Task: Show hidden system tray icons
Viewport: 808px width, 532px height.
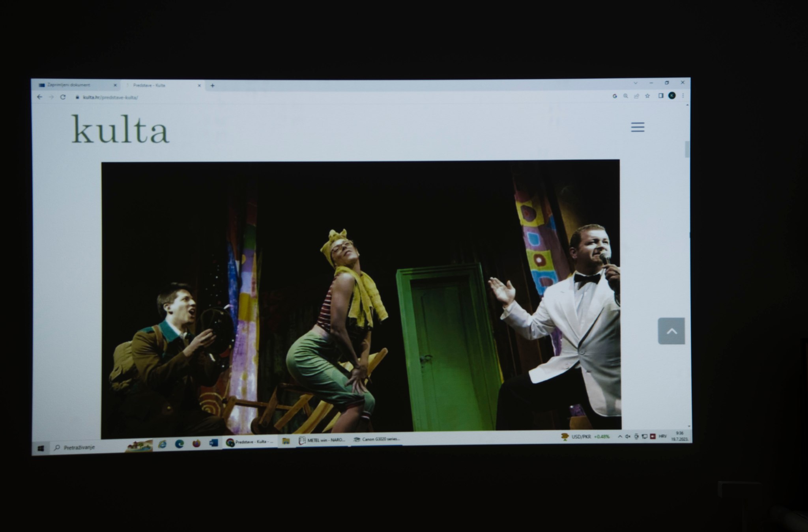Action: [x=620, y=437]
